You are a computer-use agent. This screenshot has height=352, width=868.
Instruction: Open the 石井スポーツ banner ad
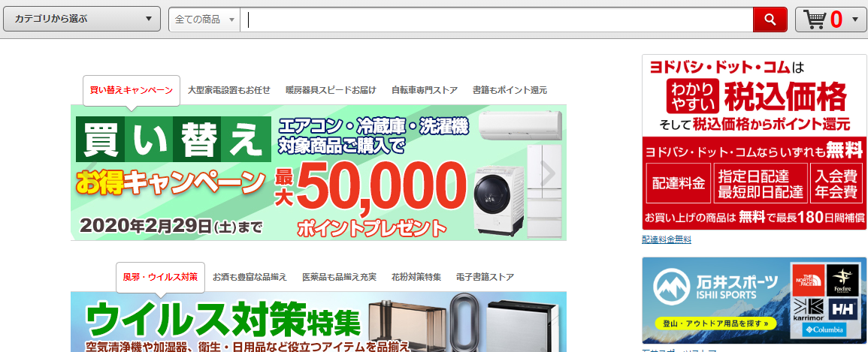[x=754, y=301]
